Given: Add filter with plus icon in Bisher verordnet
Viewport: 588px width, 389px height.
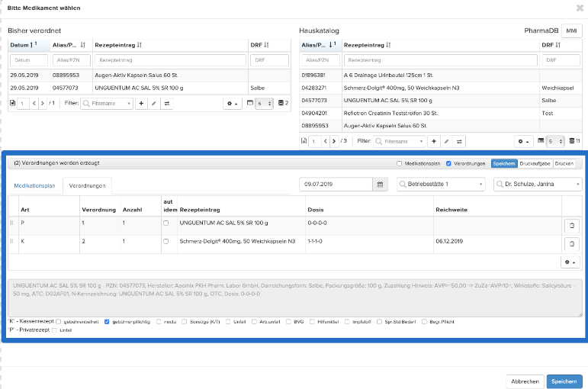Looking at the screenshot, I should [x=141, y=103].
